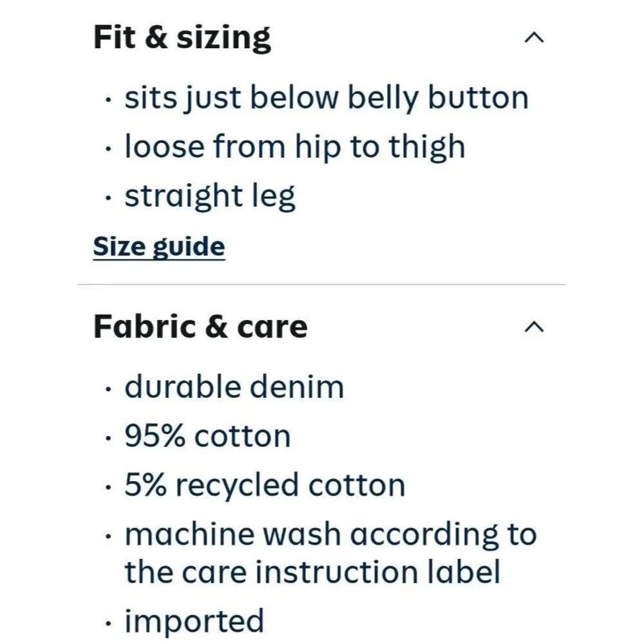Click the divider line between sections
The image size is (644, 644).
point(321,284)
